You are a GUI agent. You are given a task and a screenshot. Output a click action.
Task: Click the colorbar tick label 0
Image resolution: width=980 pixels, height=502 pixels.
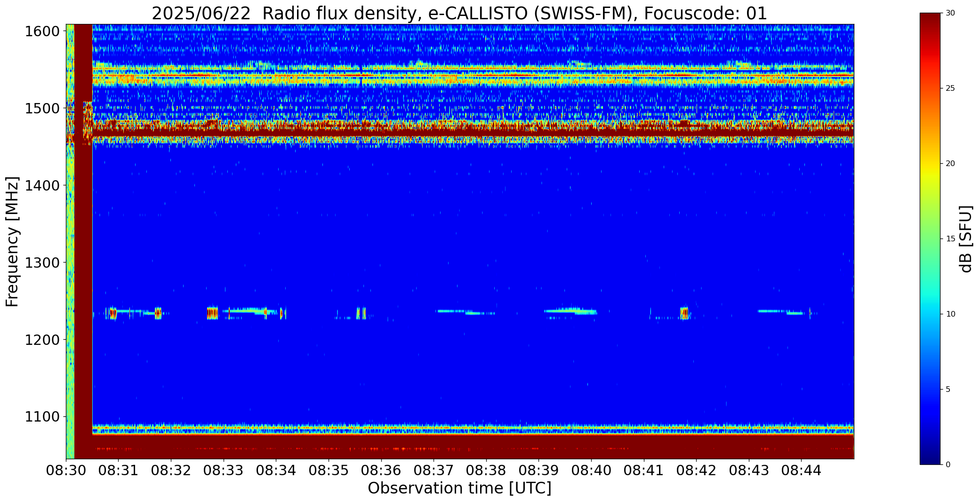point(948,464)
